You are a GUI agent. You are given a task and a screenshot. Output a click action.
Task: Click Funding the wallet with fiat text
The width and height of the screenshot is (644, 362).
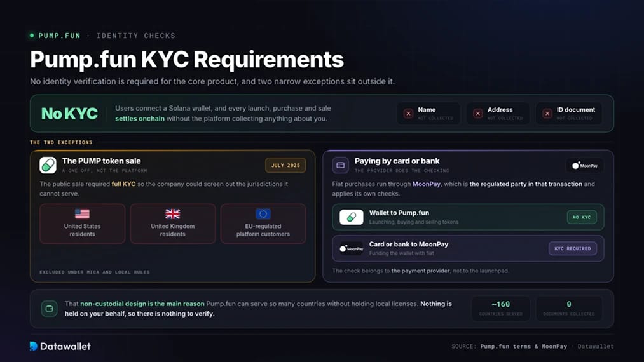[x=401, y=253]
